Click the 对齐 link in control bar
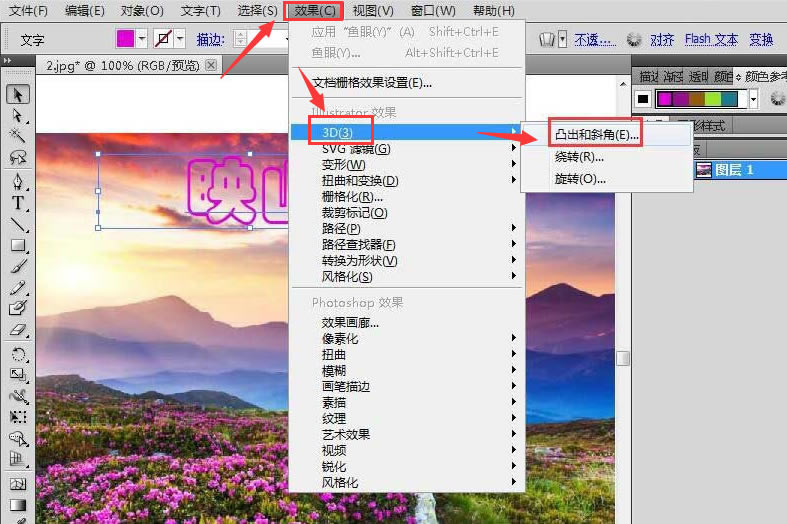The height and width of the screenshot is (524, 787). point(662,39)
